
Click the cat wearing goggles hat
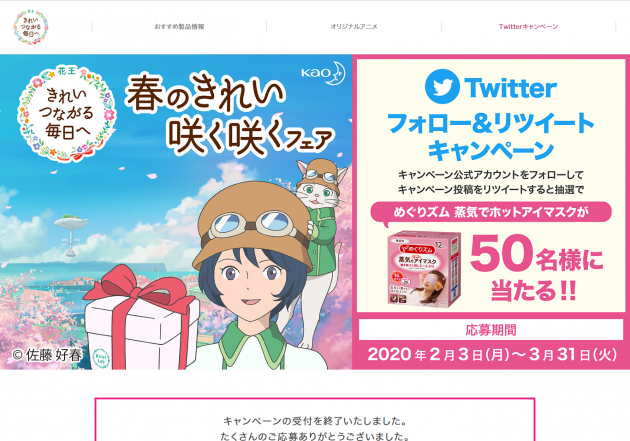click(321, 209)
